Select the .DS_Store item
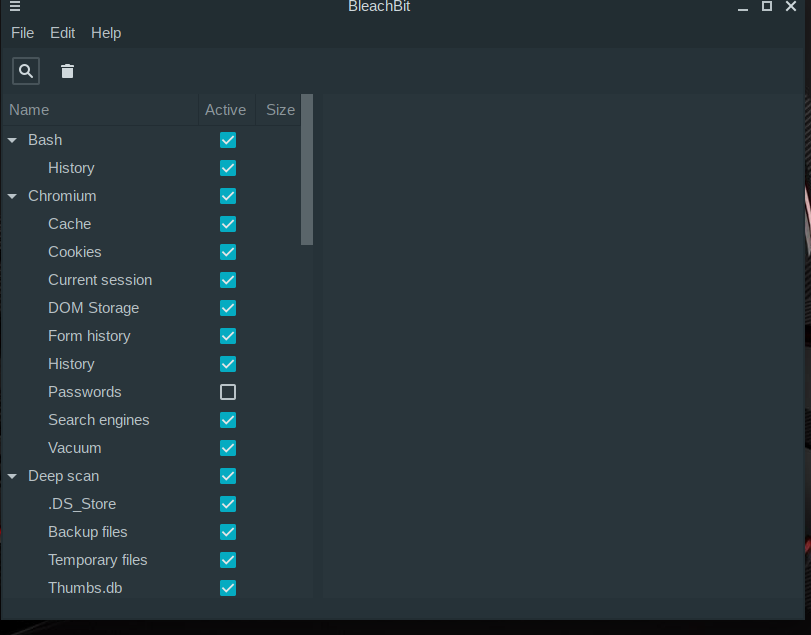Screen dimensions: 811x635 tap(82, 504)
